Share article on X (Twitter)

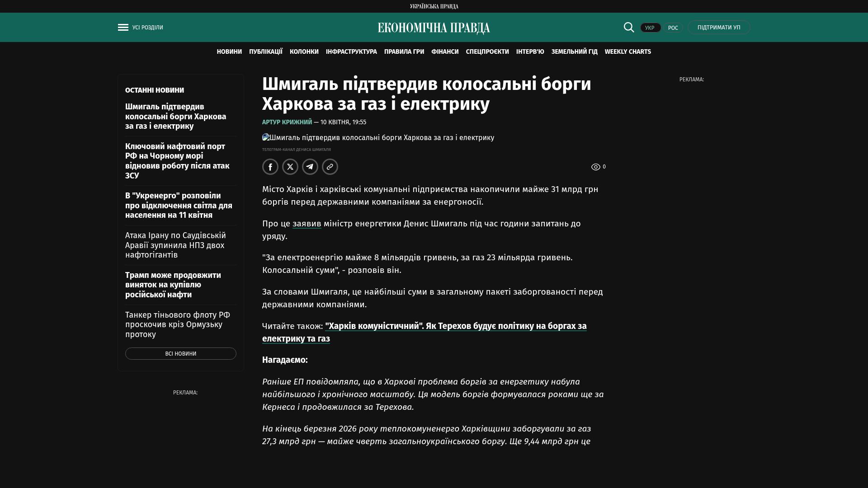coord(290,167)
